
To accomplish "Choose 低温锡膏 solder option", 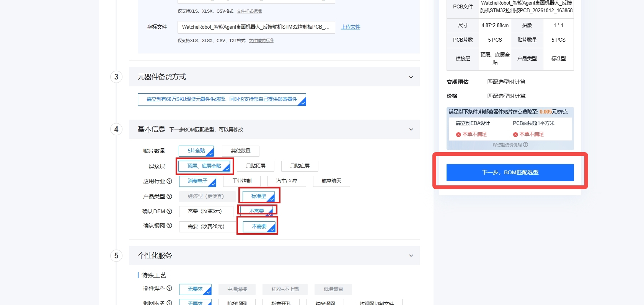I will [x=333, y=289].
